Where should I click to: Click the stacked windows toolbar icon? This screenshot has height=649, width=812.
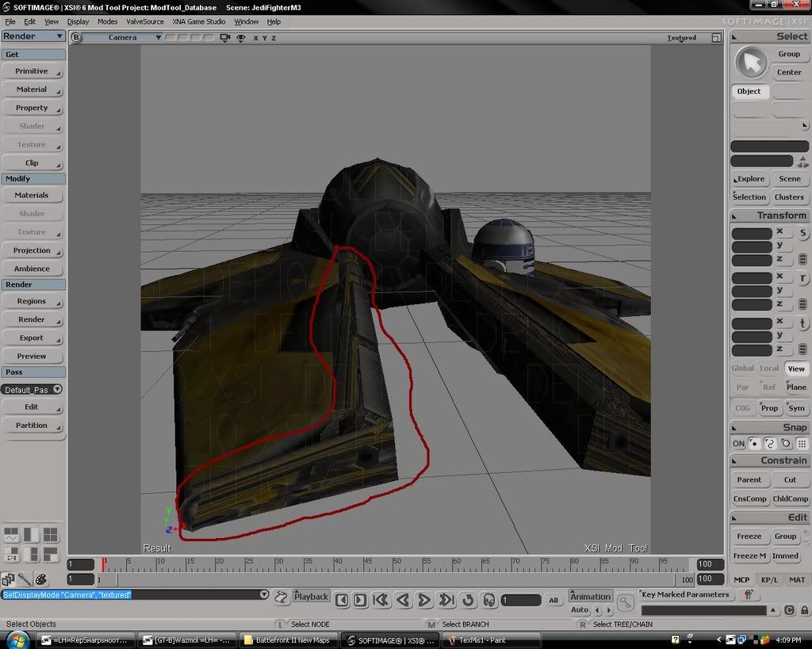click(x=8, y=579)
